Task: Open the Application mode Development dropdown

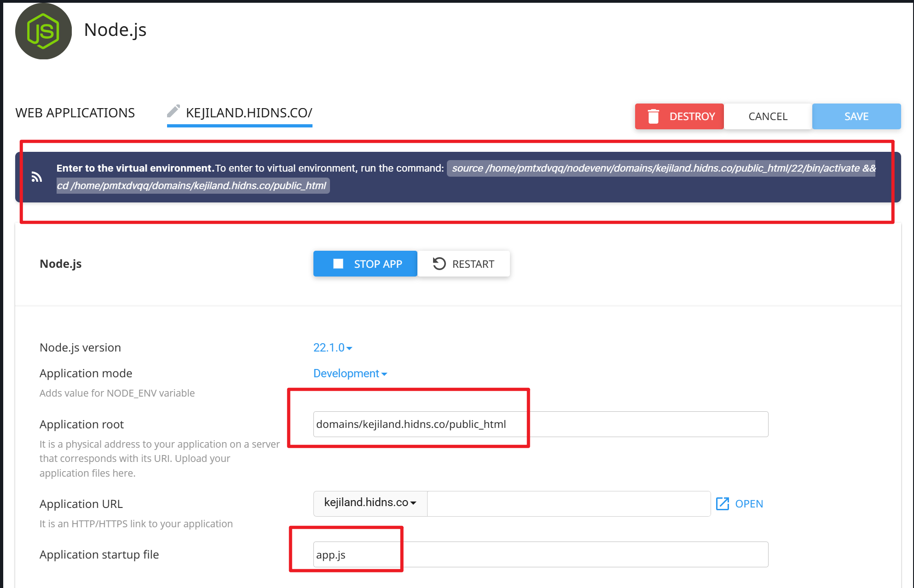Action: [350, 374]
